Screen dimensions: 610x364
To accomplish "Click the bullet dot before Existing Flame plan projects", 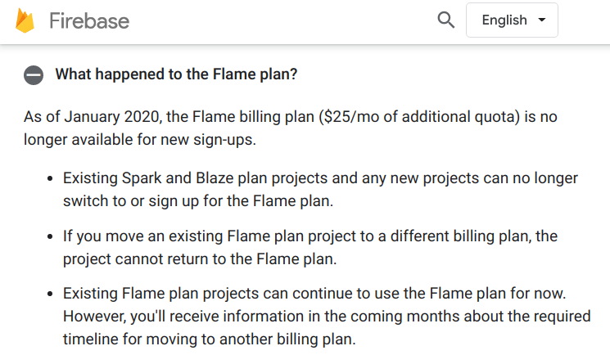I will 50,294.
